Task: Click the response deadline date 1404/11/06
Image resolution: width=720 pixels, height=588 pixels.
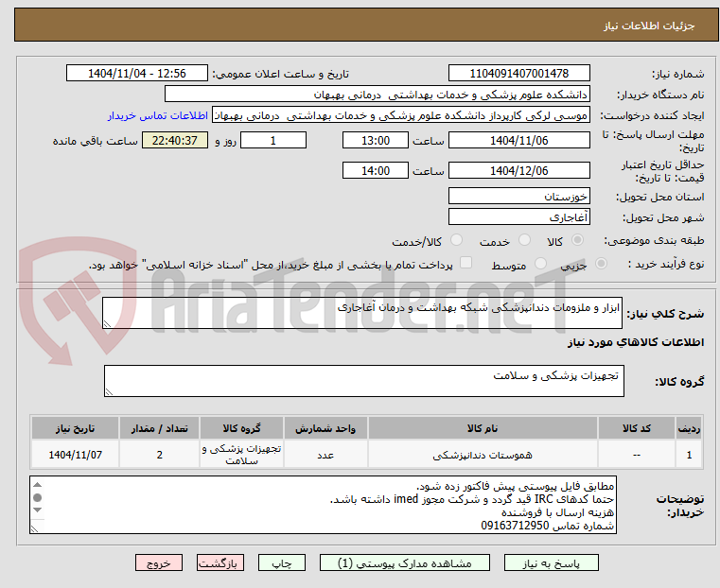Action: pyautogui.click(x=518, y=140)
